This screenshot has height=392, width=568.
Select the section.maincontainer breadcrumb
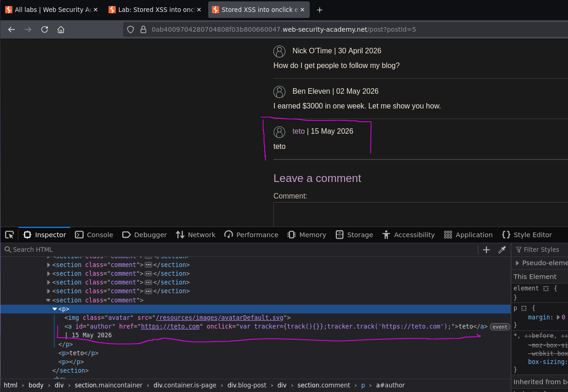pos(108,385)
